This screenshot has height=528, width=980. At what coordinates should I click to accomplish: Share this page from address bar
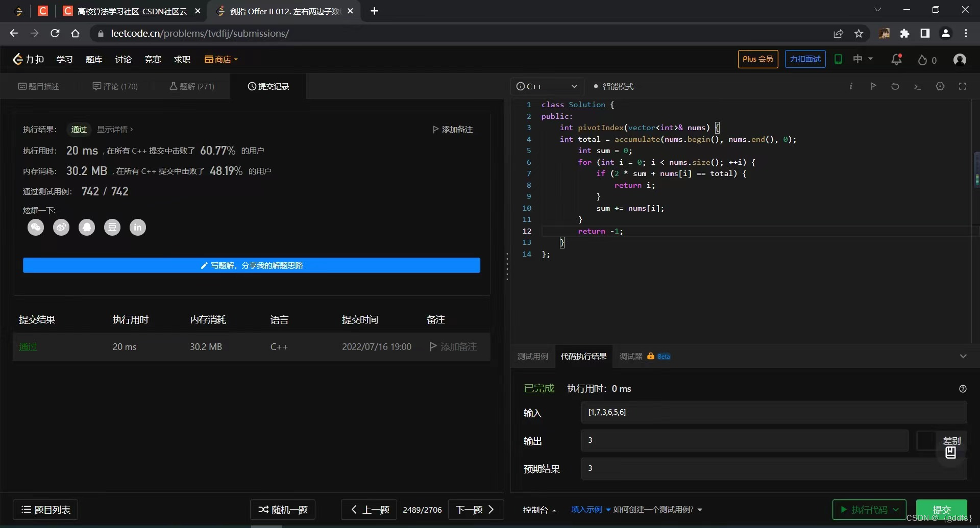tap(838, 34)
